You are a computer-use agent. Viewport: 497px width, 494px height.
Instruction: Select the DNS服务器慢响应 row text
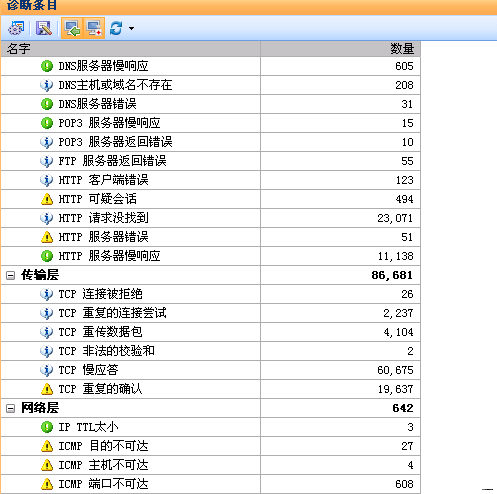103,66
